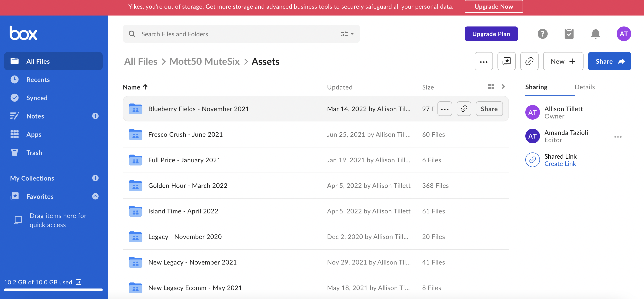This screenshot has width=644, height=299.
Task: Open the help question mark icon
Action: 542,34
